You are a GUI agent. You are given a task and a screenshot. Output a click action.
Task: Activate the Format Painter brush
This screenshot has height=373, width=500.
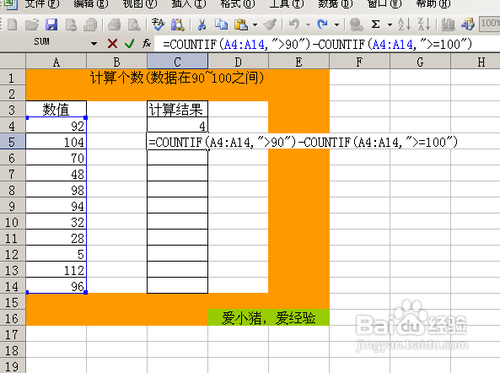point(270,25)
